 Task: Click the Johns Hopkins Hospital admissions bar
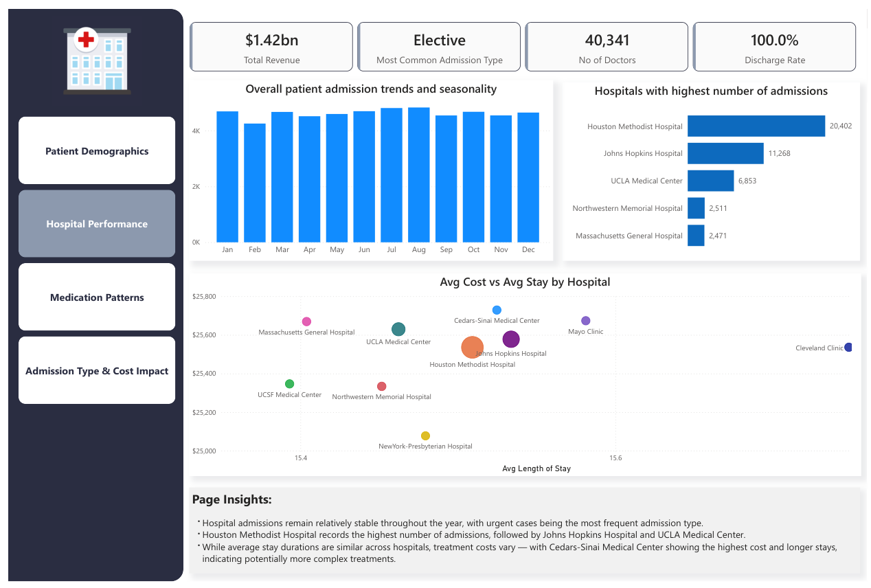(x=725, y=153)
